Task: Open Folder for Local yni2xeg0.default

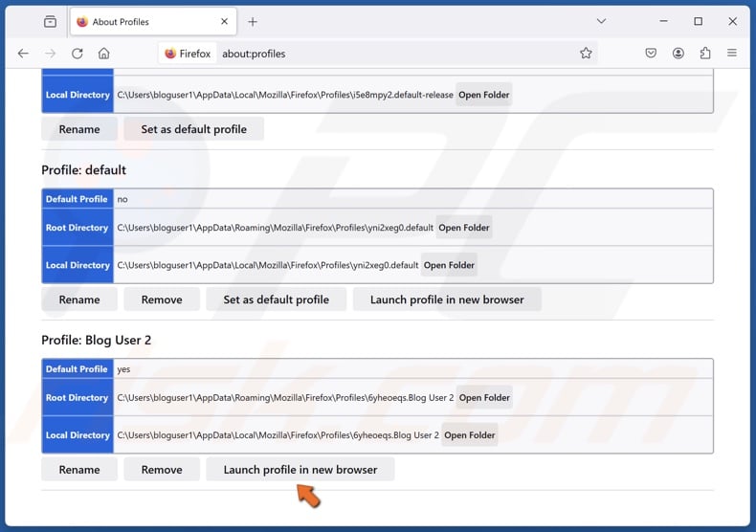Action: click(x=449, y=265)
